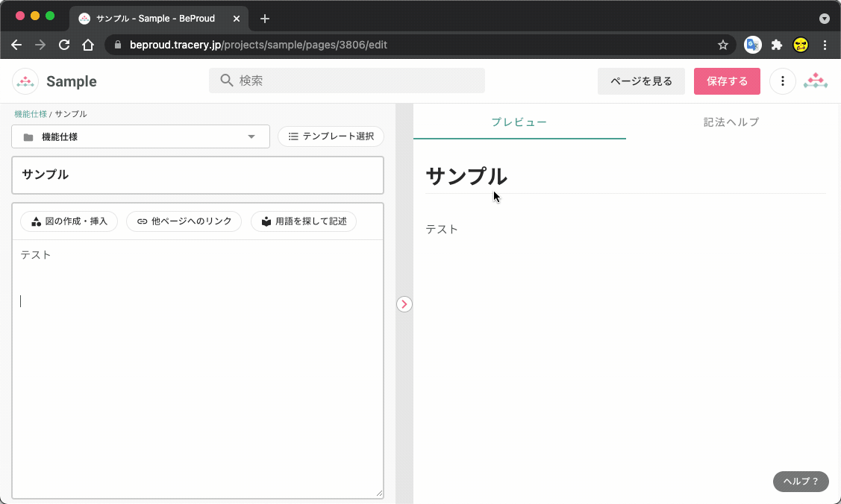The width and height of the screenshot is (841, 504).
Task: Click inside the サンプル title field
Action: pos(198,175)
